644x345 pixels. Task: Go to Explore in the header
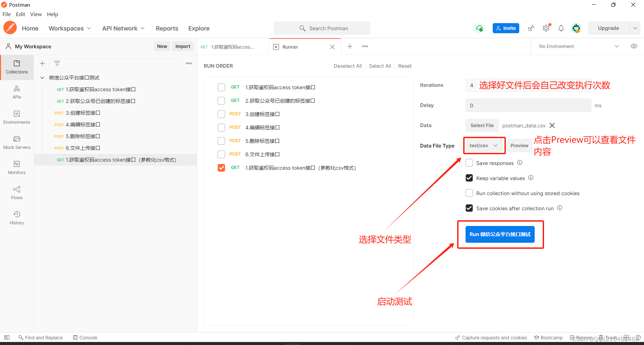pyautogui.click(x=199, y=28)
